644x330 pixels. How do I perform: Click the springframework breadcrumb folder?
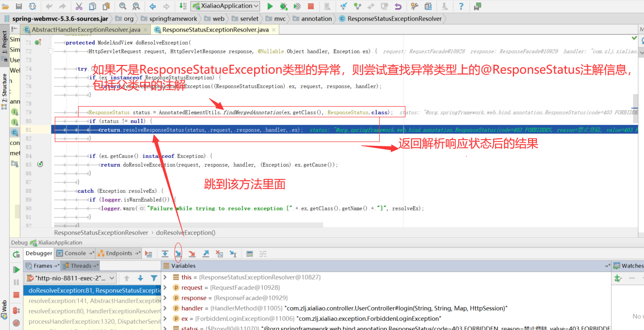pyautogui.click(x=168, y=18)
